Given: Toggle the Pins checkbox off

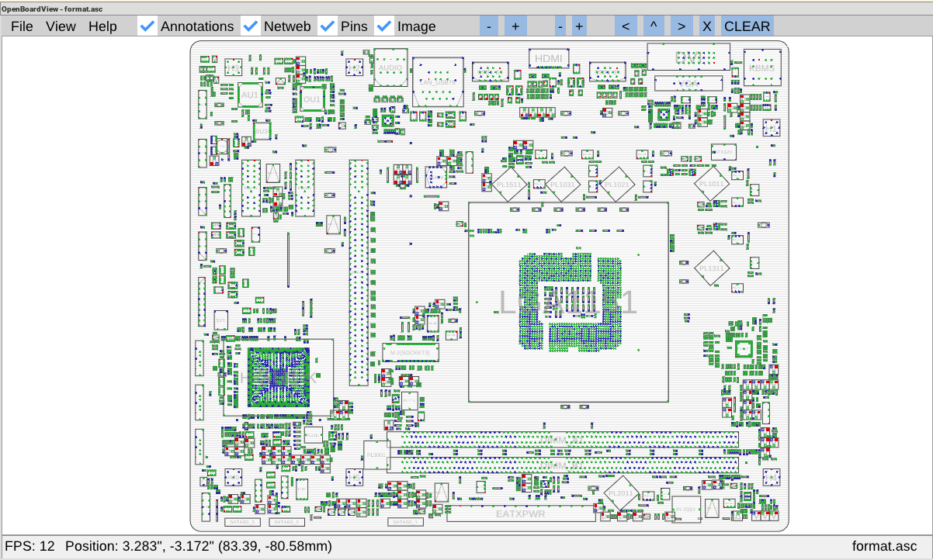Looking at the screenshot, I should click(328, 26).
